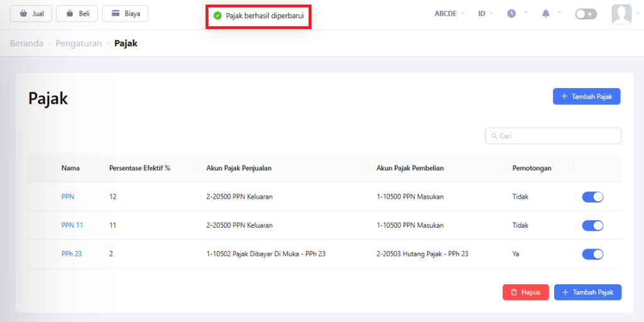Open the ID language dropdown
Image resolution: width=644 pixels, height=322 pixels.
pyautogui.click(x=485, y=14)
